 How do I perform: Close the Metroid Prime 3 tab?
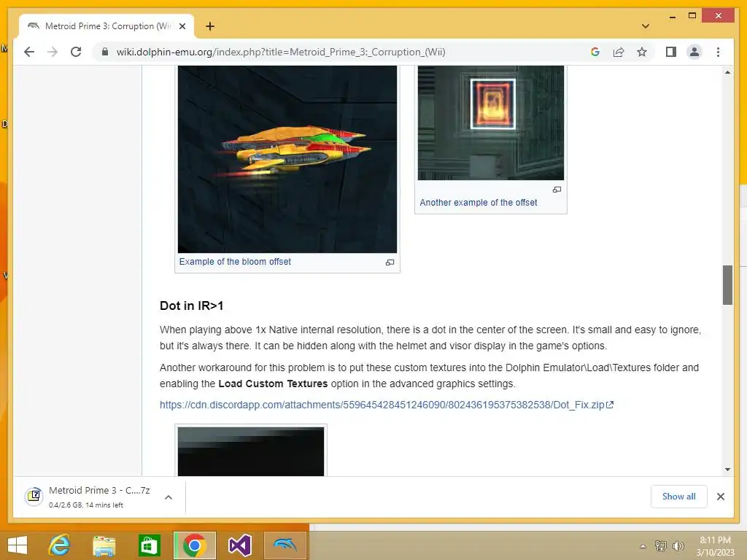click(182, 26)
